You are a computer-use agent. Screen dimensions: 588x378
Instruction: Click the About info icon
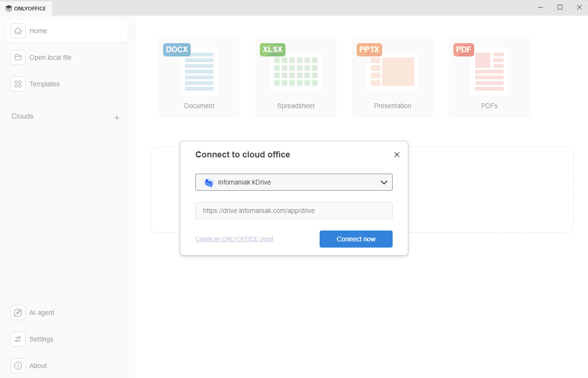(18, 366)
